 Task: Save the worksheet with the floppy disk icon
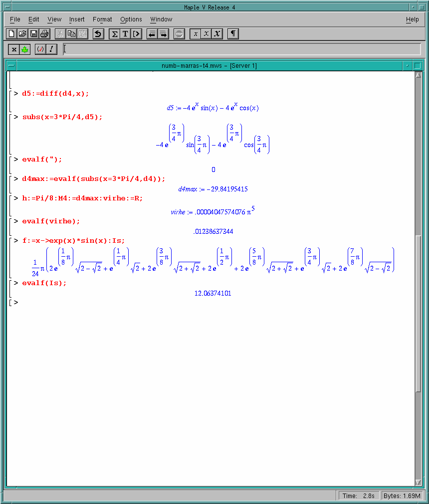pos(33,34)
